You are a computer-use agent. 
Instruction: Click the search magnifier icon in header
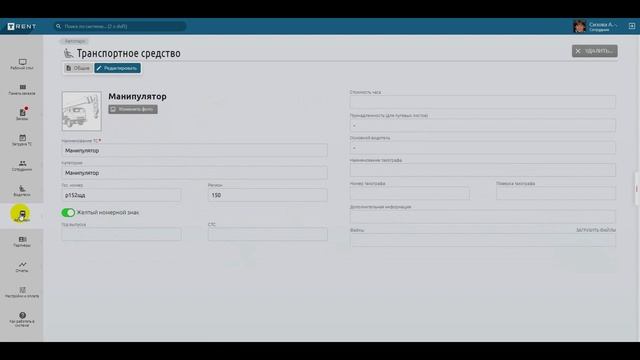58,26
